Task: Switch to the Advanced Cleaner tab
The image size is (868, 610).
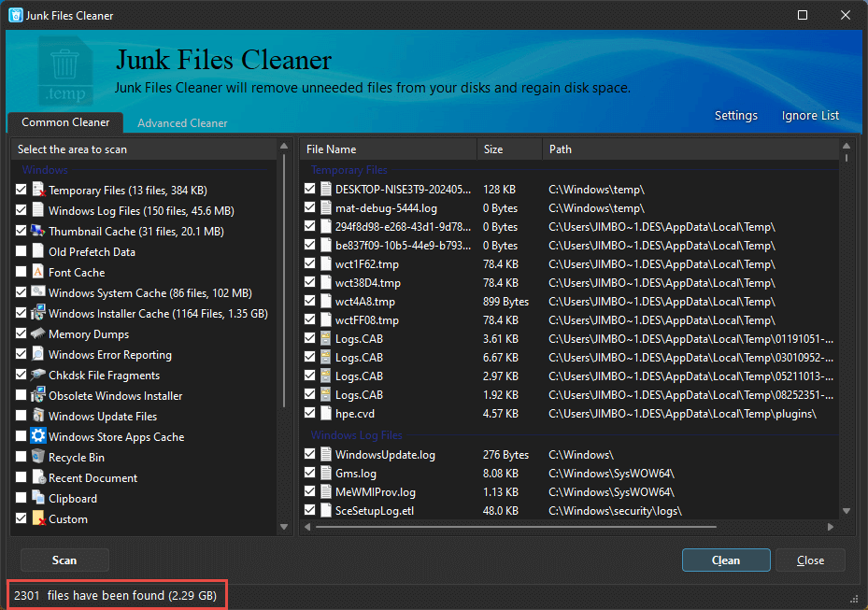Action: click(x=182, y=123)
